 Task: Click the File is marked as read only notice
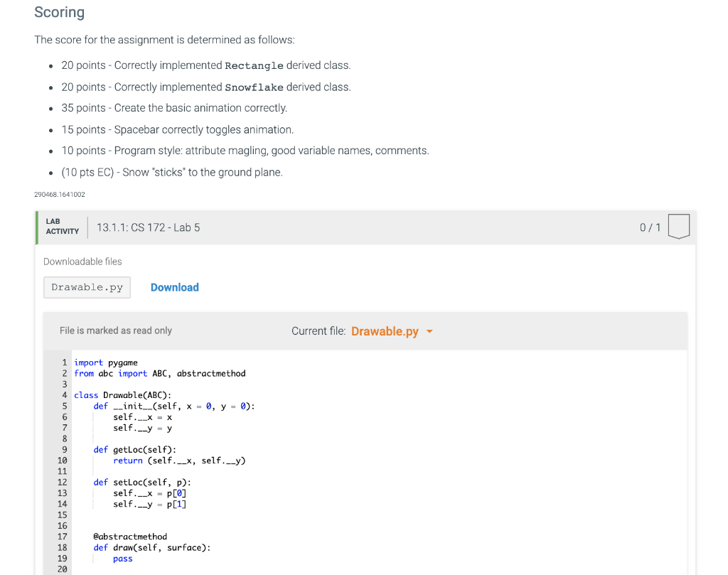(x=116, y=331)
